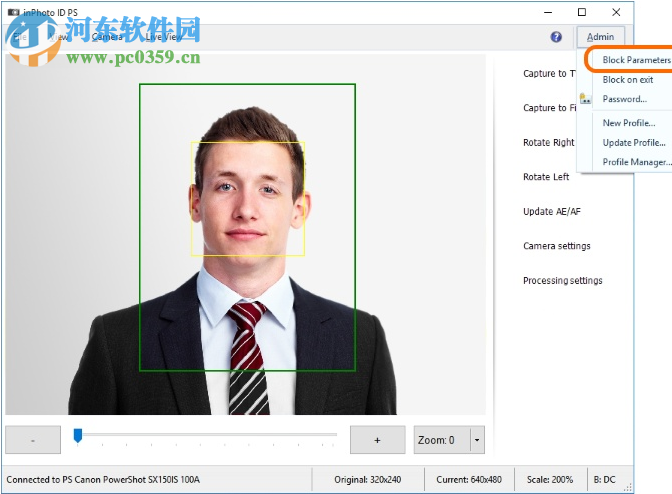The image size is (672, 494).
Task: Close the inPhoto ID PS window
Action: [616, 12]
